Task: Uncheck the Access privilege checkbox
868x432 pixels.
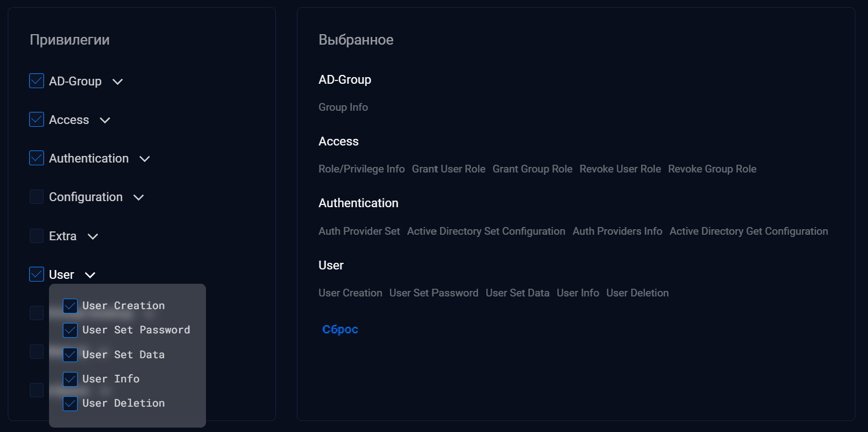Action: (36, 120)
